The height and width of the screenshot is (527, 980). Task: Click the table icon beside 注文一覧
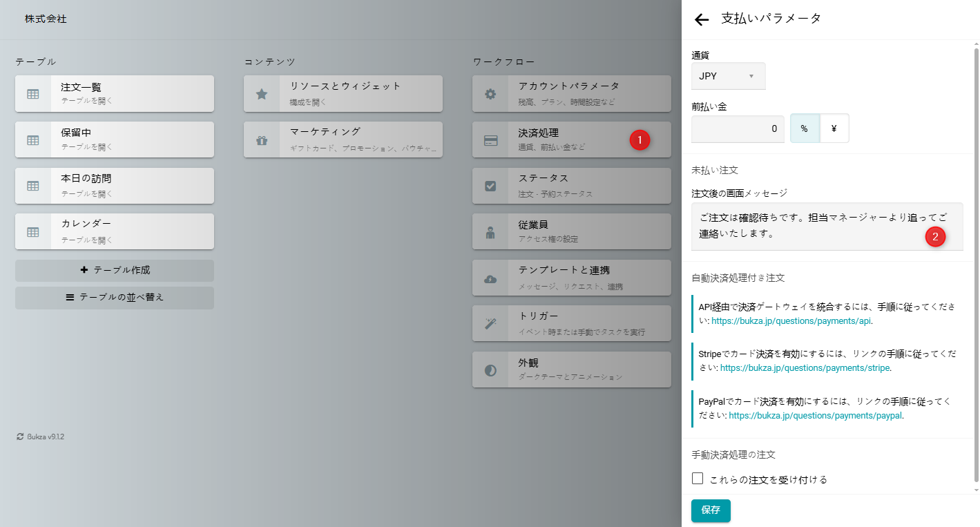[x=33, y=94]
